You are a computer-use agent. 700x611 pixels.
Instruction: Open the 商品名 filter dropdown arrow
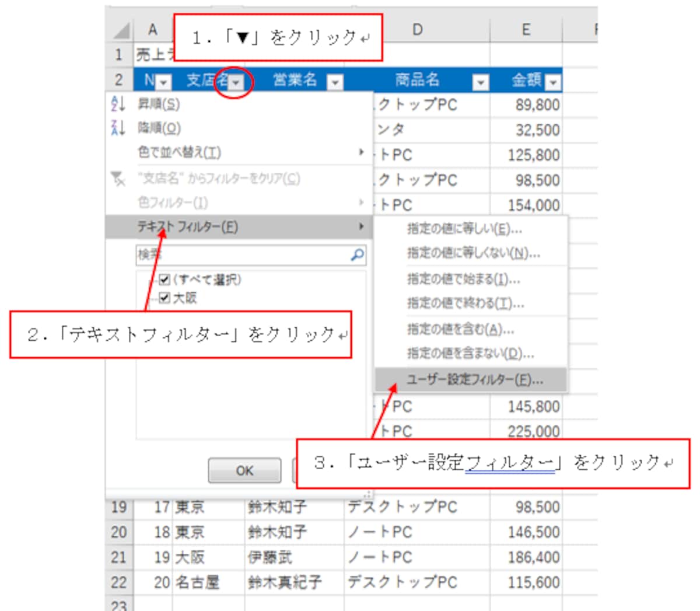[x=481, y=83]
